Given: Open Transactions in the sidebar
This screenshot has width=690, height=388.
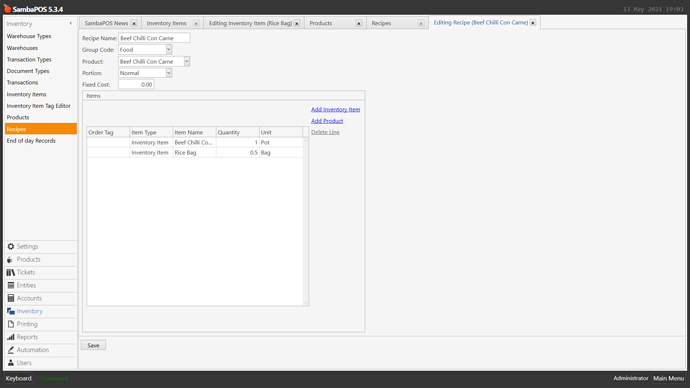Looking at the screenshot, I should [22, 82].
